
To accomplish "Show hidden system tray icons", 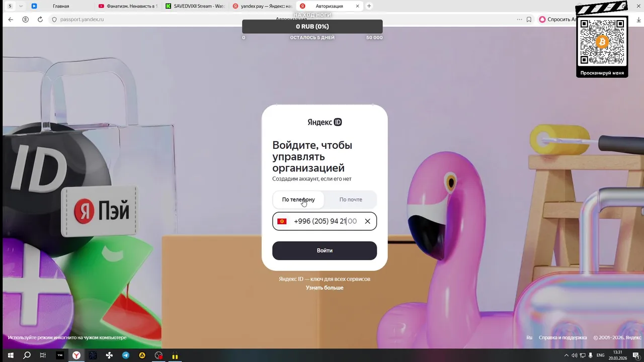I will click(x=566, y=355).
